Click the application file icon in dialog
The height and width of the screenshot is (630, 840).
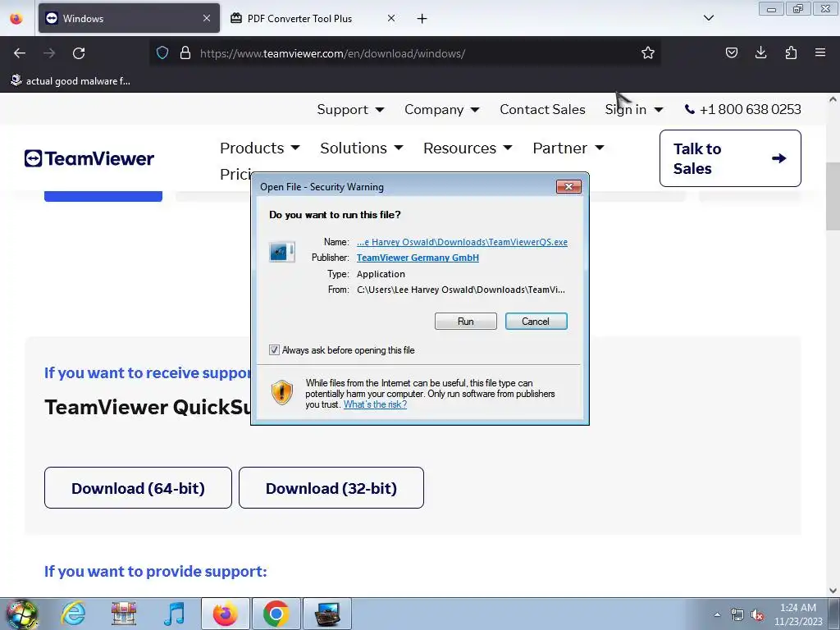282,252
